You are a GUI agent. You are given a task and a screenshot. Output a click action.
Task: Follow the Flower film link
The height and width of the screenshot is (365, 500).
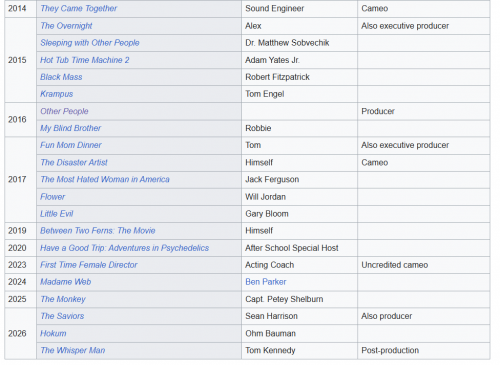pos(52,197)
